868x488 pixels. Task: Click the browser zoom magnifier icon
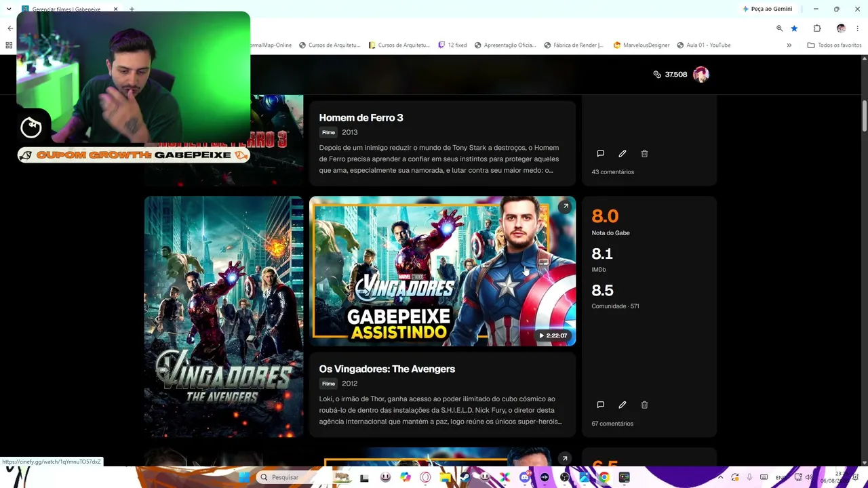coord(779,28)
